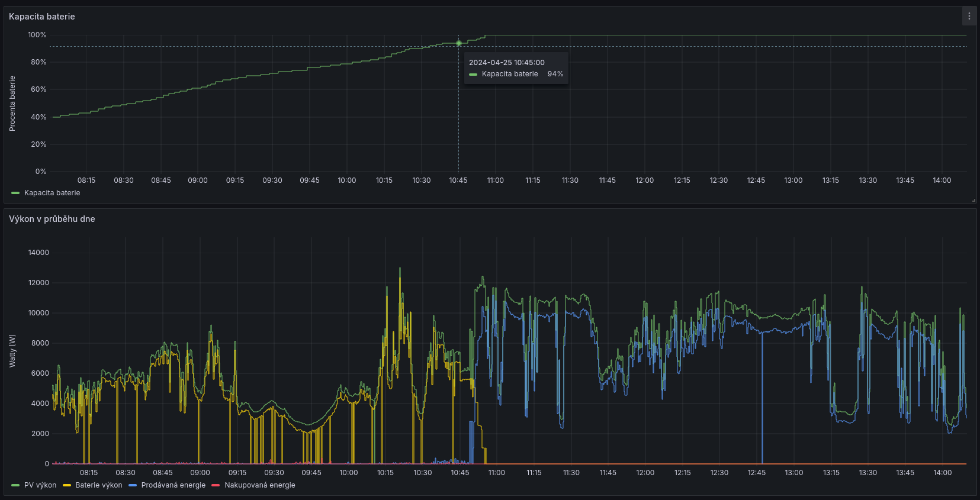Isolate the Nakupovaná energie series via legend
This screenshot has width=980, height=500.
pos(259,485)
